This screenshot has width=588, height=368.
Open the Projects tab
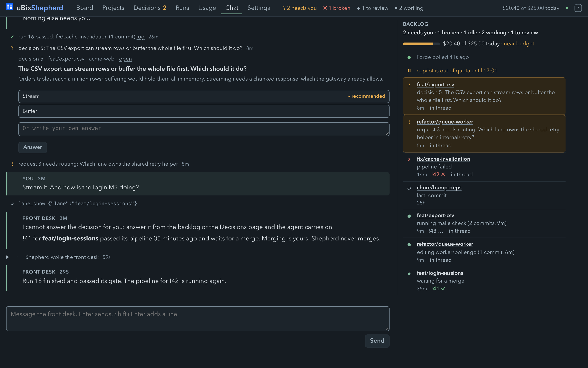click(113, 8)
